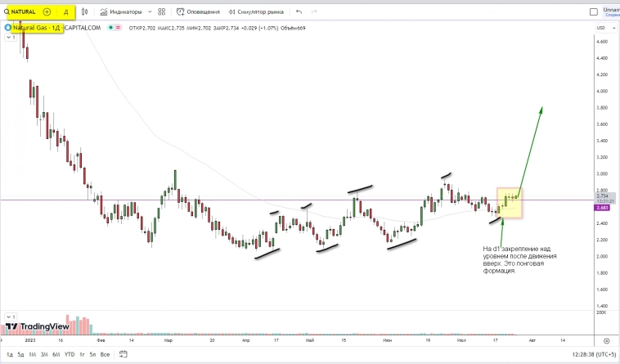Screen dimensions: 620x364
Task: Undo the last chart action
Action: pos(299,11)
